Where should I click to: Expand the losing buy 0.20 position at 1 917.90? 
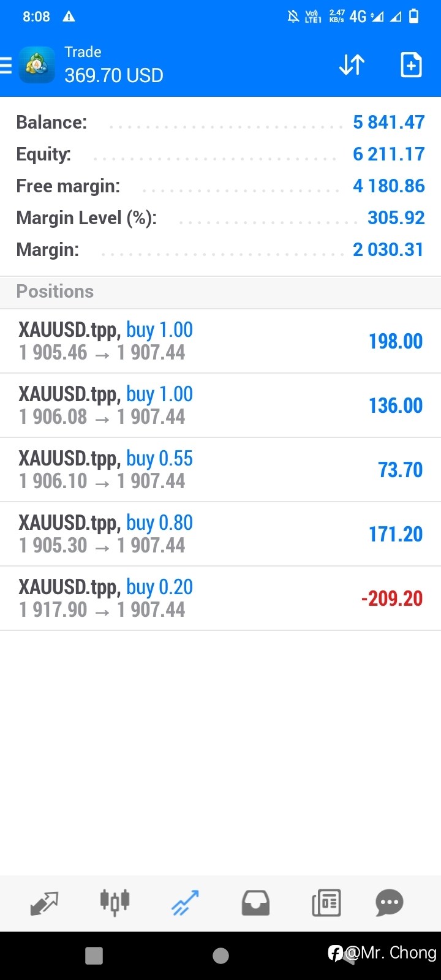[x=221, y=598]
